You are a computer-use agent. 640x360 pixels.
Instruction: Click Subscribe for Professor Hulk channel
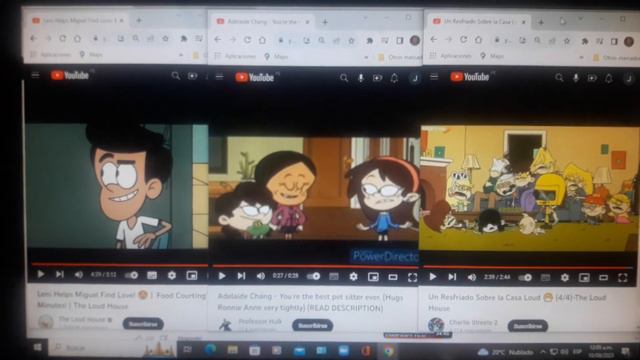point(313,325)
